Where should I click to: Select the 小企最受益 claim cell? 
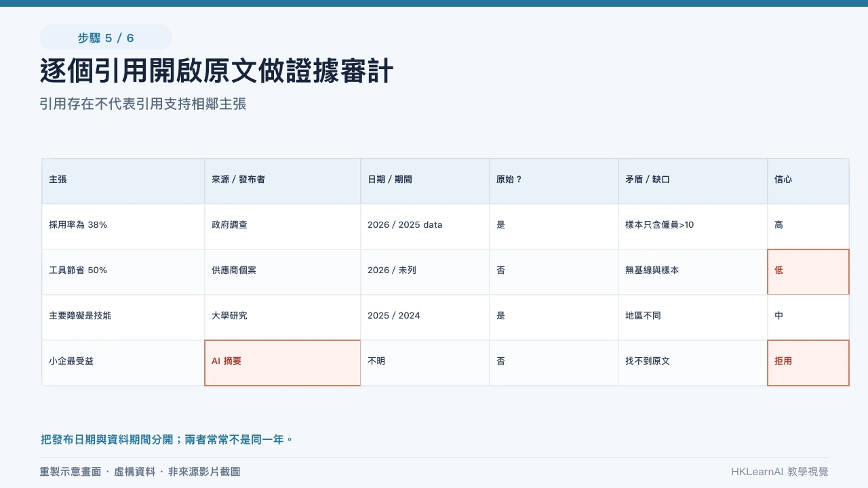click(x=123, y=361)
